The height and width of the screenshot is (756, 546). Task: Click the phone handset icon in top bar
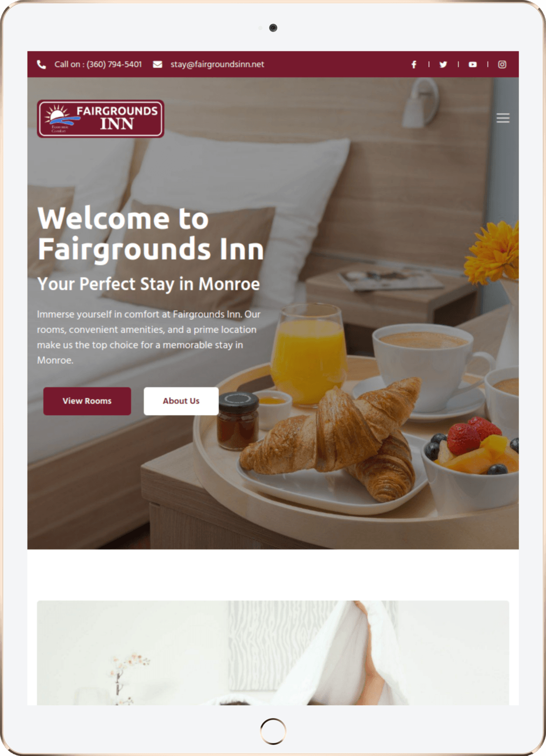[x=41, y=64]
